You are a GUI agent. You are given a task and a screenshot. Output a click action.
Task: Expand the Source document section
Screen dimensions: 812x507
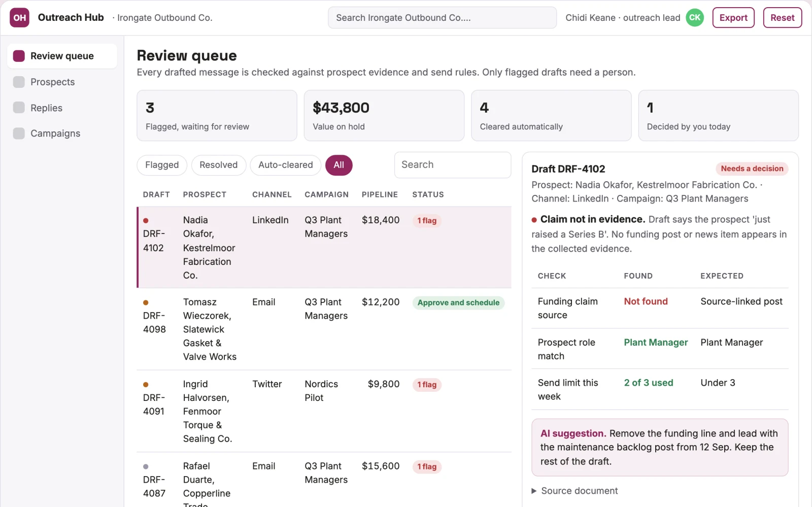pyautogui.click(x=574, y=491)
